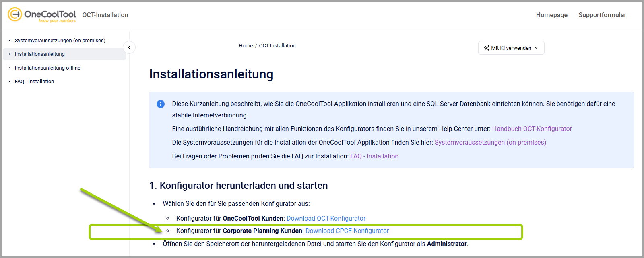Expand the dropdown arrow on the KI button
The width and height of the screenshot is (644, 258).
536,48
